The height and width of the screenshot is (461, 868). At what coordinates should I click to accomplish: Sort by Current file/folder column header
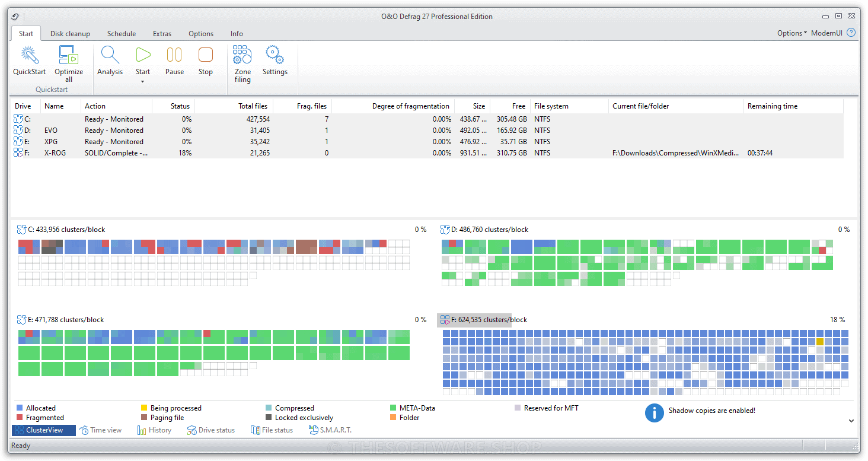(x=676, y=106)
